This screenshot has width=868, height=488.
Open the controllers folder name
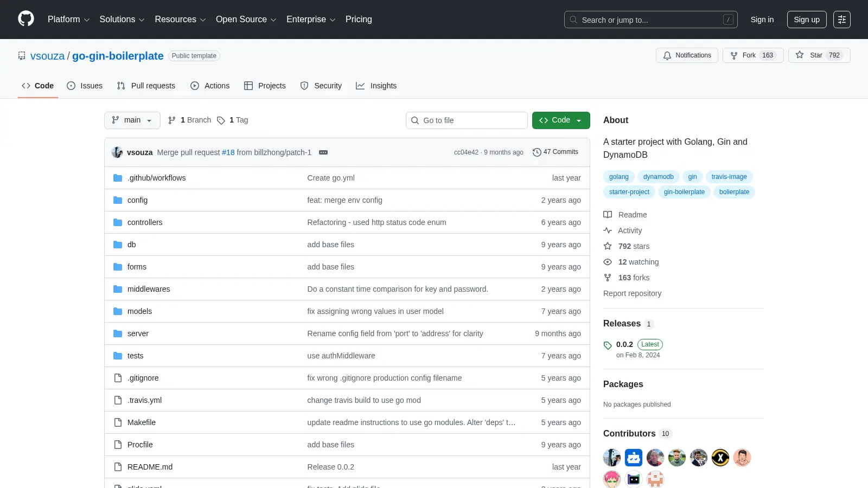coord(145,222)
